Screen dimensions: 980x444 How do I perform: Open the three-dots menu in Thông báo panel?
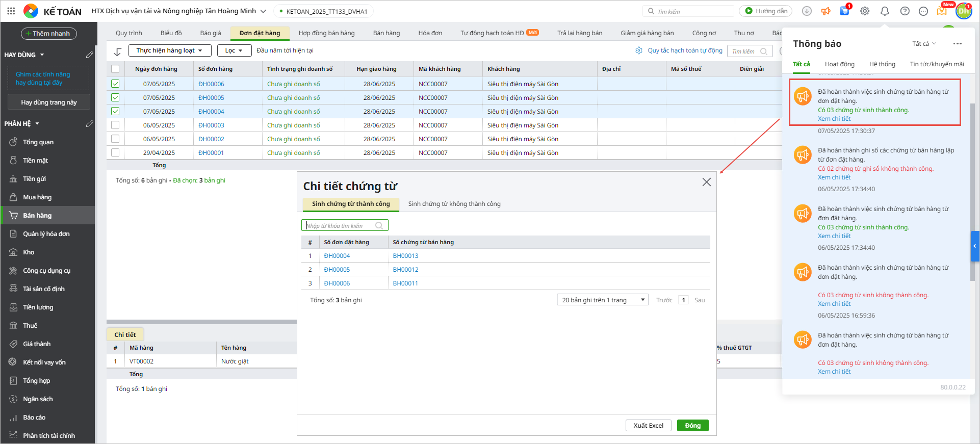tap(957, 44)
